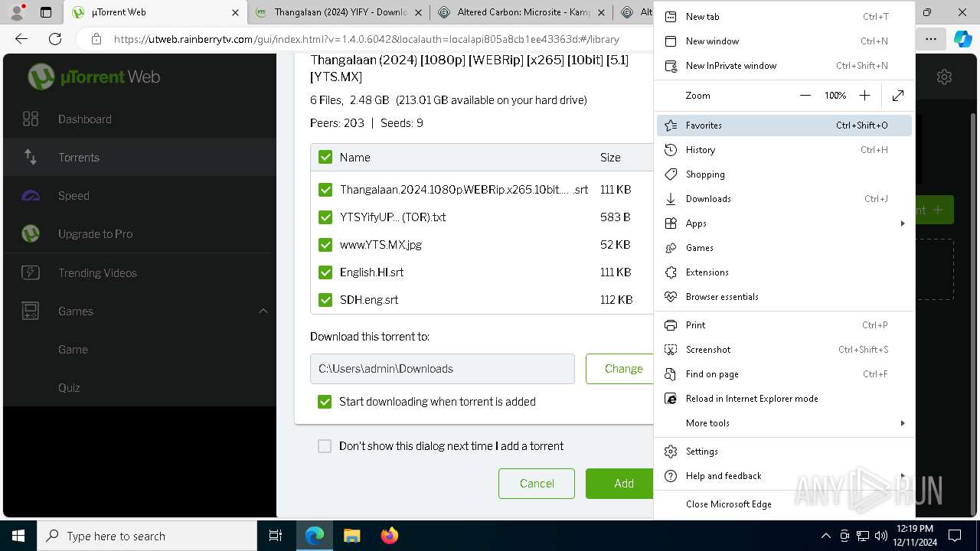Click the download path field
The width and height of the screenshot is (980, 551).
pyautogui.click(x=443, y=369)
